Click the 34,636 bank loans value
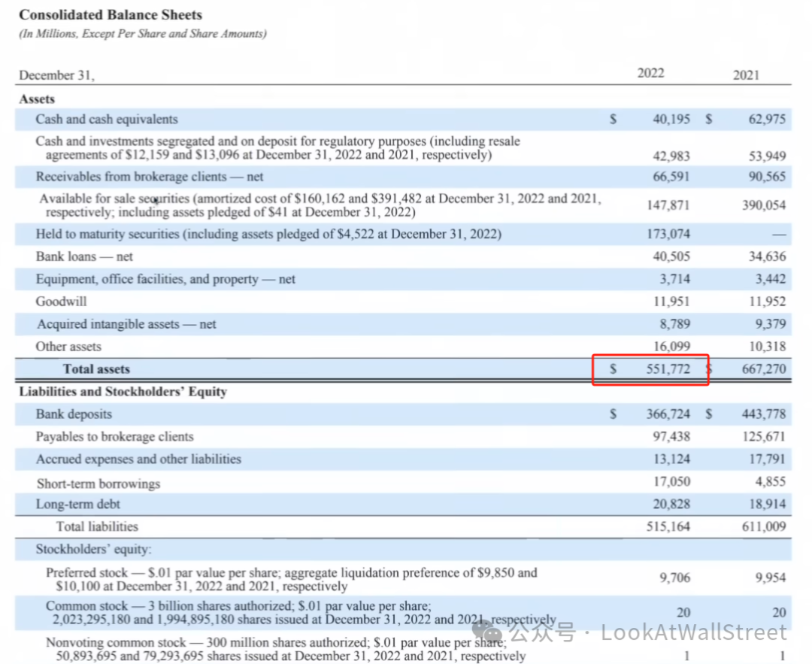This screenshot has width=812, height=664. (767, 256)
